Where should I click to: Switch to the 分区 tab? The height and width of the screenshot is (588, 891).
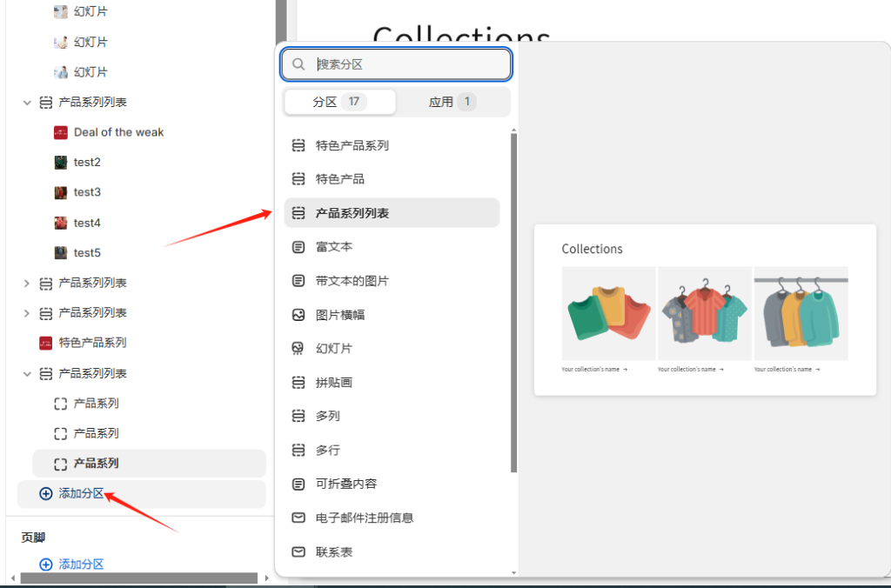point(339,101)
